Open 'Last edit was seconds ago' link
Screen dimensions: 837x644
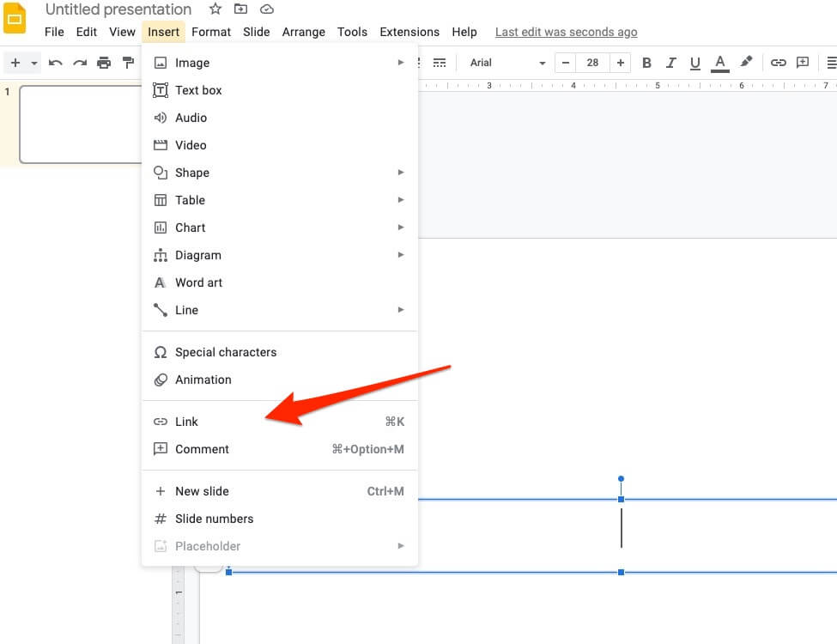pyautogui.click(x=566, y=32)
